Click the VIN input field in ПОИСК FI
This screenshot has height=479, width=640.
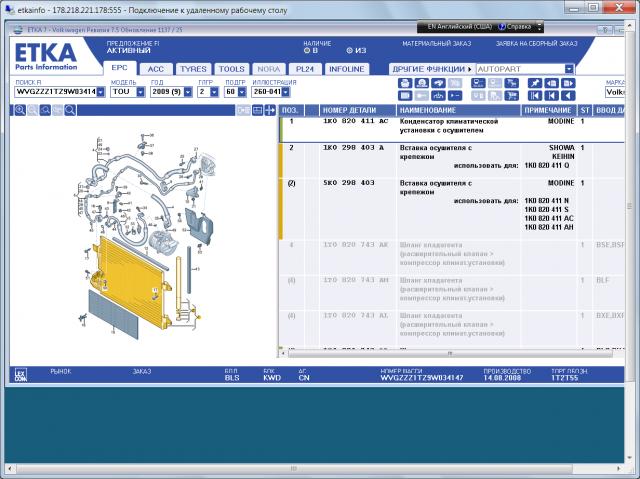[56, 92]
